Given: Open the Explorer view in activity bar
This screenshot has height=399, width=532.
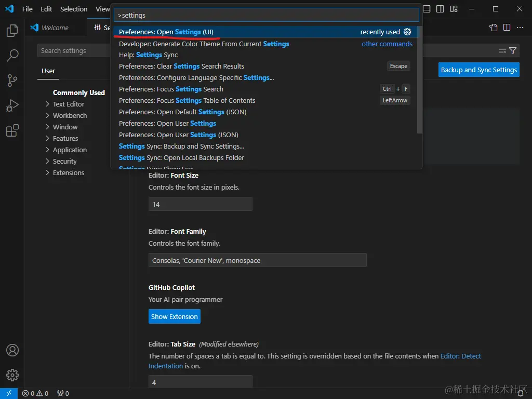Looking at the screenshot, I should [x=12, y=31].
